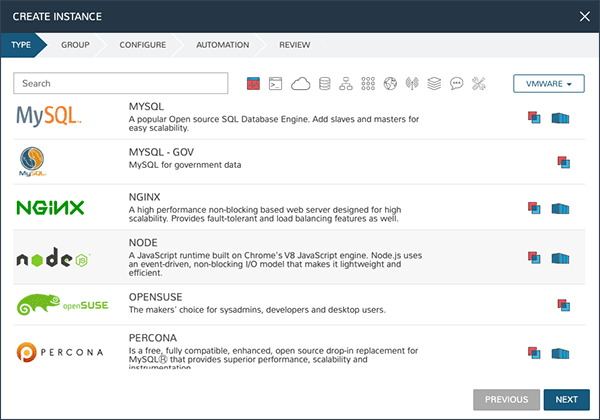Select the NGINX green logo
This screenshot has height=420, width=600.
(x=50, y=208)
